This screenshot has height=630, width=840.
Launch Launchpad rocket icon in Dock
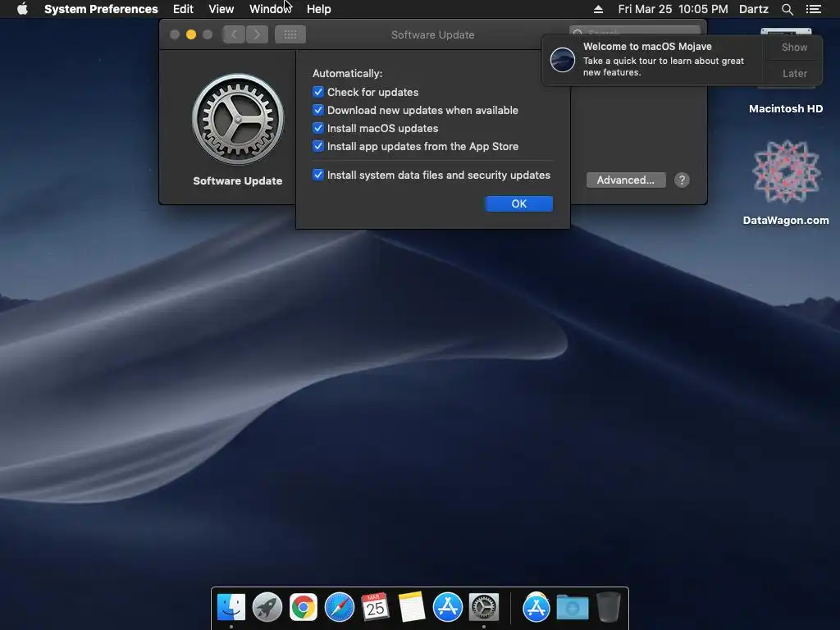[267, 607]
